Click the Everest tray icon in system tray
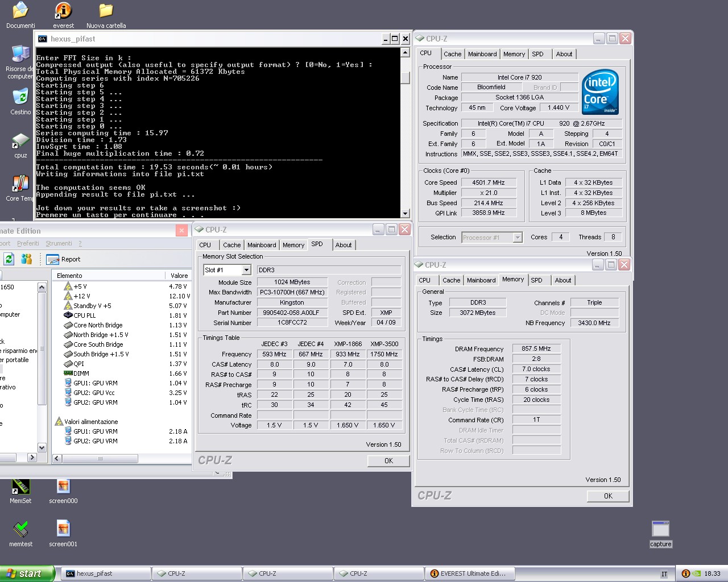This screenshot has width=728, height=582. (x=685, y=573)
